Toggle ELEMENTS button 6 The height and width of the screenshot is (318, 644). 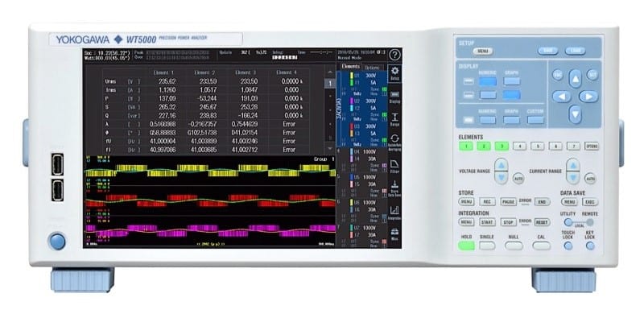[x=555, y=146]
